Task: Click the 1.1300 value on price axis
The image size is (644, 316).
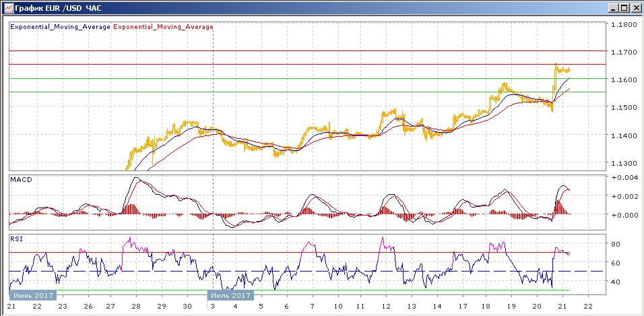Action: [622, 164]
